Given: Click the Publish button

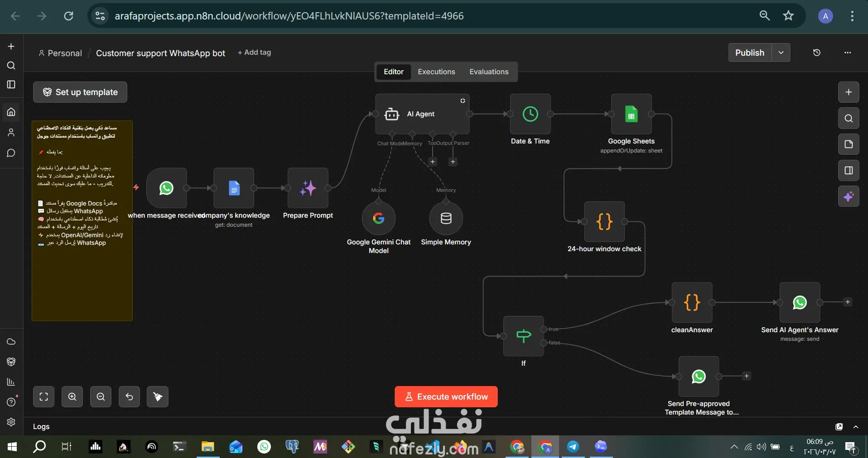Looking at the screenshot, I should coord(750,52).
